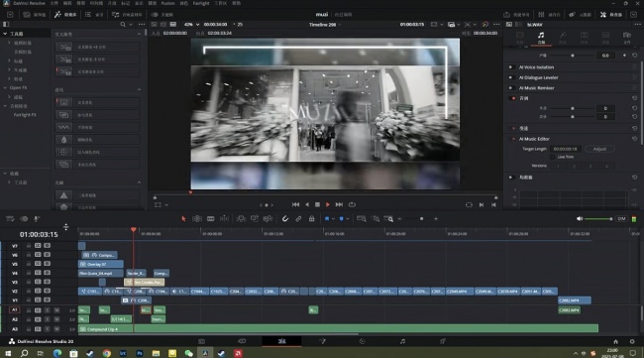This screenshot has width=644, height=358.
Task: Open the timeline view options icon
Action: 10,218
